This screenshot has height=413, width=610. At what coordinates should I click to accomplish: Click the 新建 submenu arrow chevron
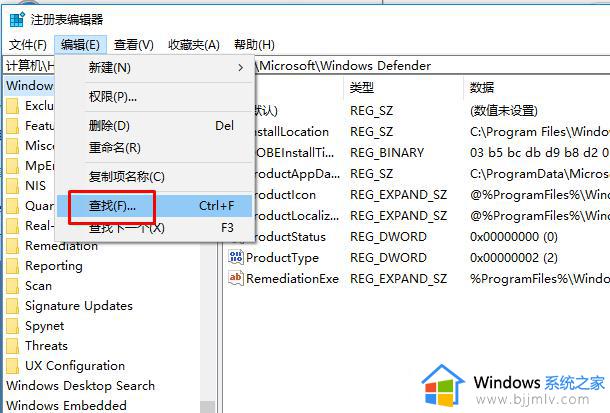pos(241,68)
